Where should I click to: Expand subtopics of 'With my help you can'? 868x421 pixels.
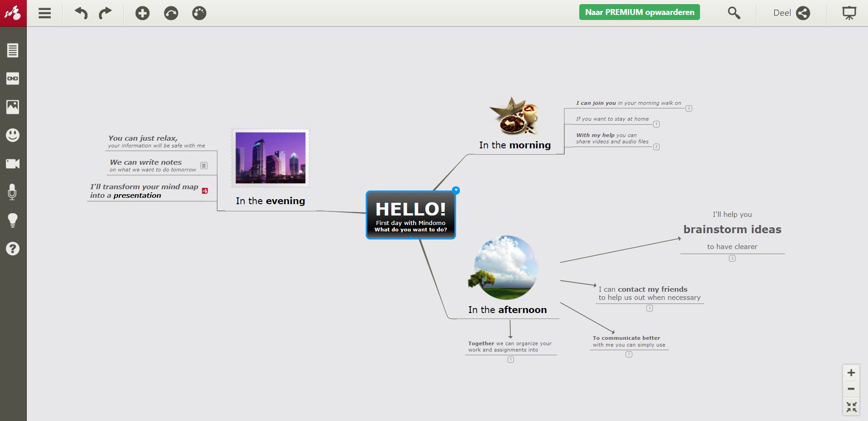pos(656,147)
